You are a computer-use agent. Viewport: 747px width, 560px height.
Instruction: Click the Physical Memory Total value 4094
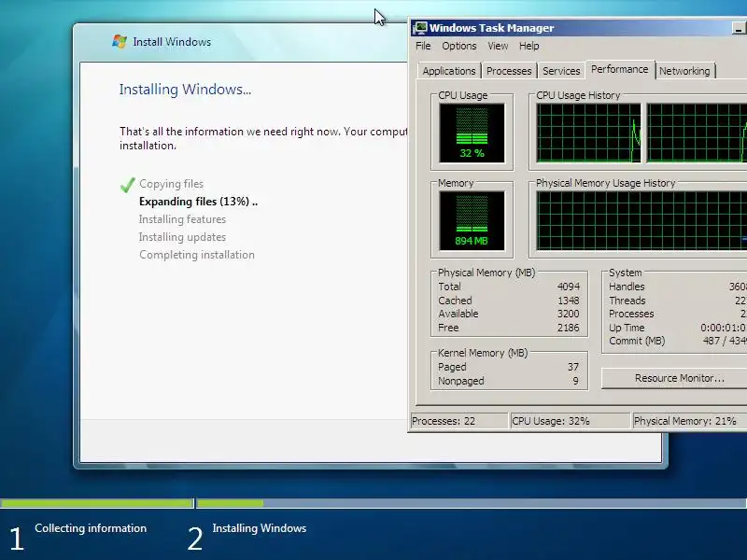click(569, 287)
